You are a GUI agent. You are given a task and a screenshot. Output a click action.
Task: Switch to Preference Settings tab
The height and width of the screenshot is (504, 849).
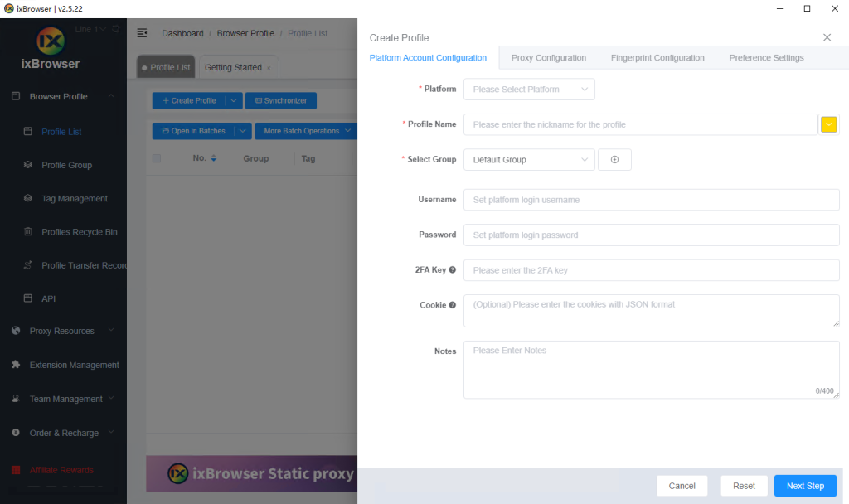(766, 58)
